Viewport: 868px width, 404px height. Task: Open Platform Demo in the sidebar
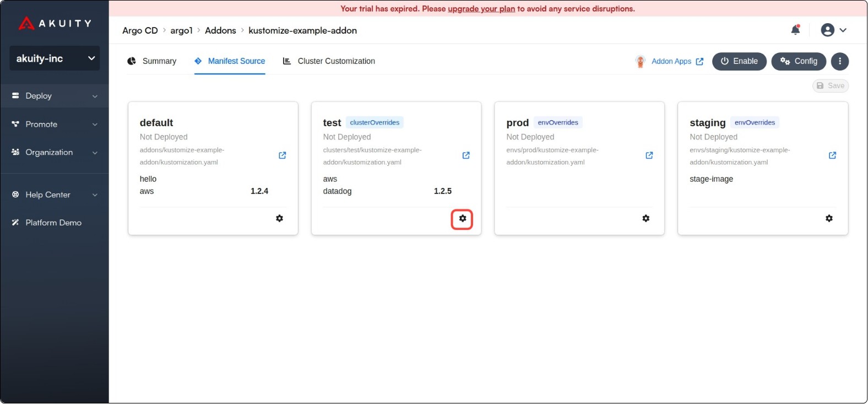click(55, 223)
